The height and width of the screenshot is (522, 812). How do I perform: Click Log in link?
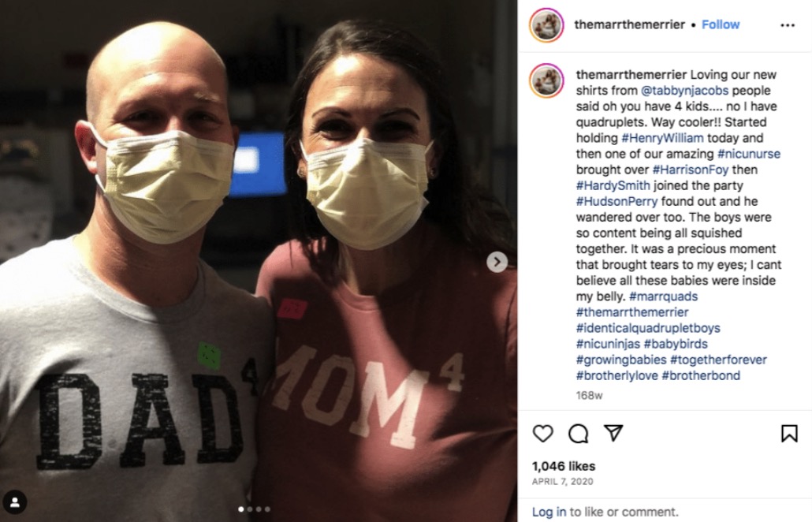[549, 512]
